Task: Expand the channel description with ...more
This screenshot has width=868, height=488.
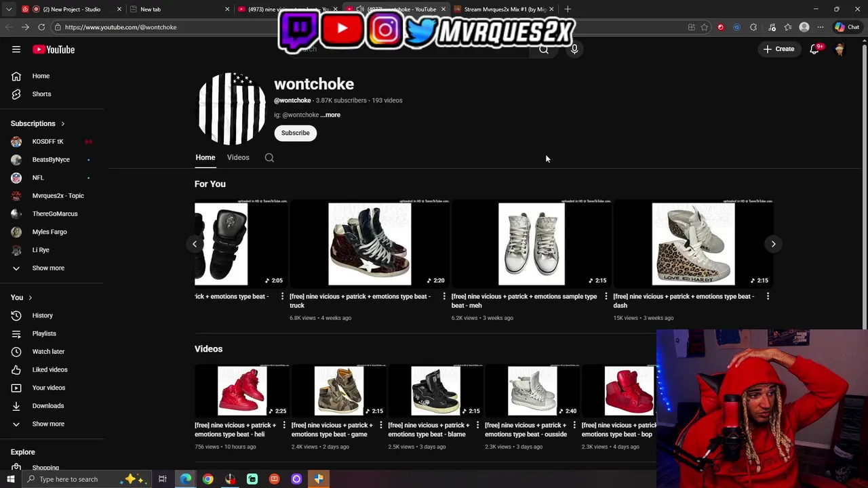Action: pyautogui.click(x=331, y=115)
